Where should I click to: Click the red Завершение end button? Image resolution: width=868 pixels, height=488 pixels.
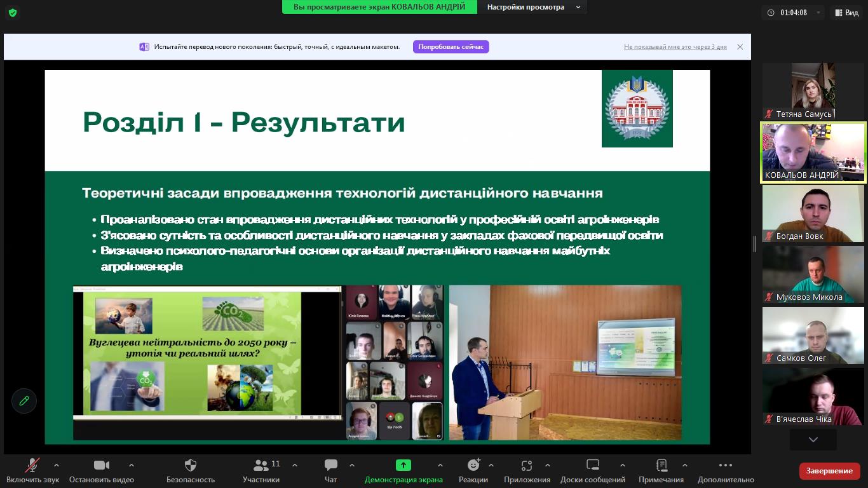(829, 471)
